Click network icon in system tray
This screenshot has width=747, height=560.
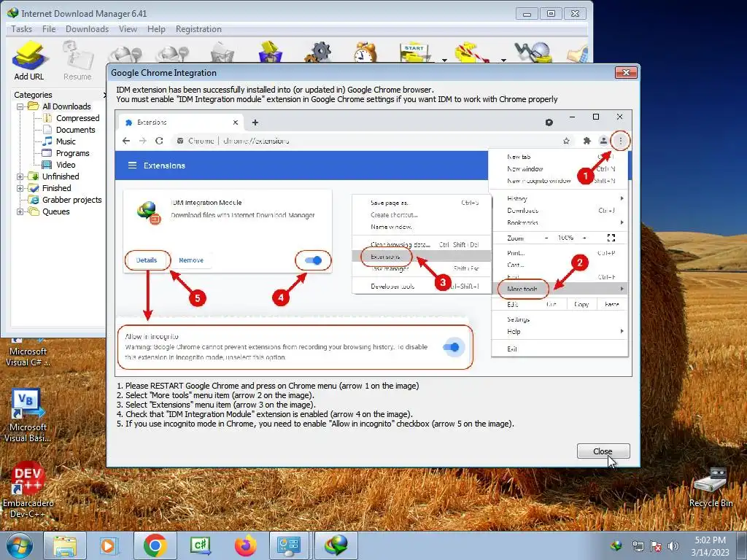click(638, 546)
